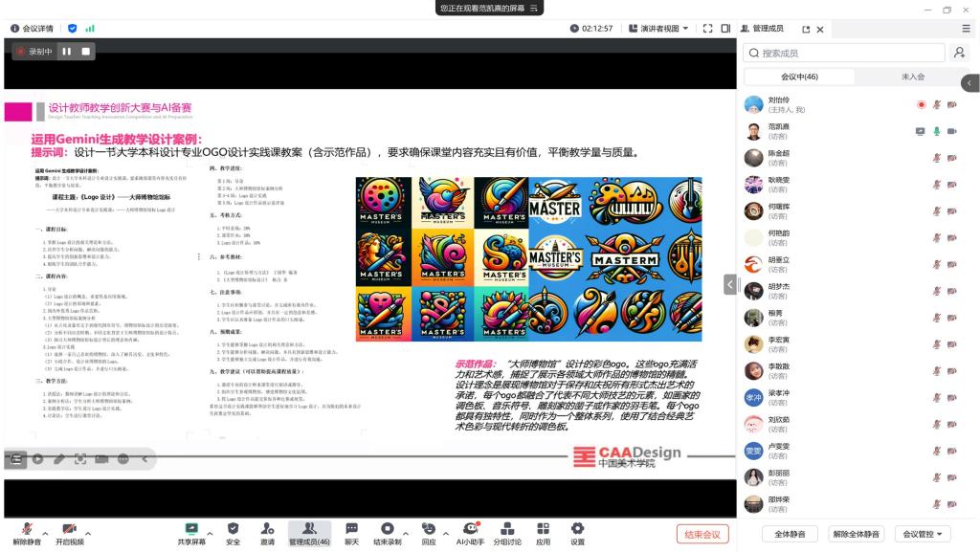Click the red 结束会议 button
Screen dimensions: 980x552
coord(702,534)
